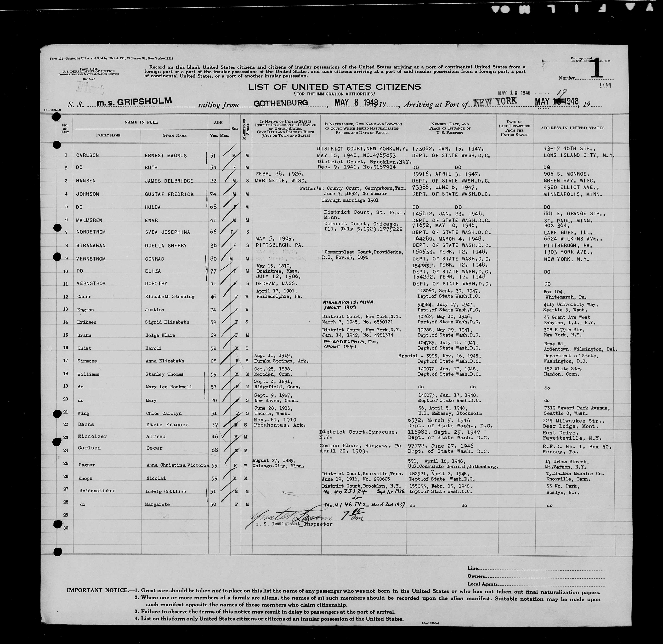The width and height of the screenshot is (663, 644).
Task: Click address 'Ty-Sa-Man Machine Co.'
Action: click(575, 474)
